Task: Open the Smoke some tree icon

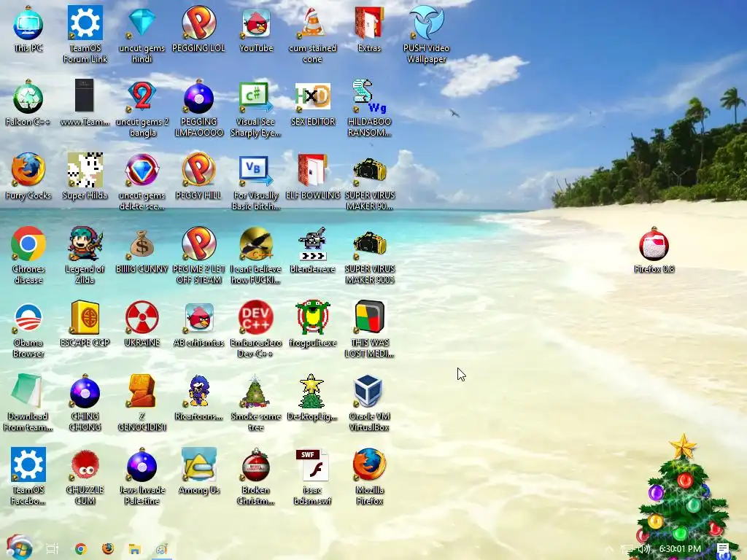Action: click(x=256, y=402)
